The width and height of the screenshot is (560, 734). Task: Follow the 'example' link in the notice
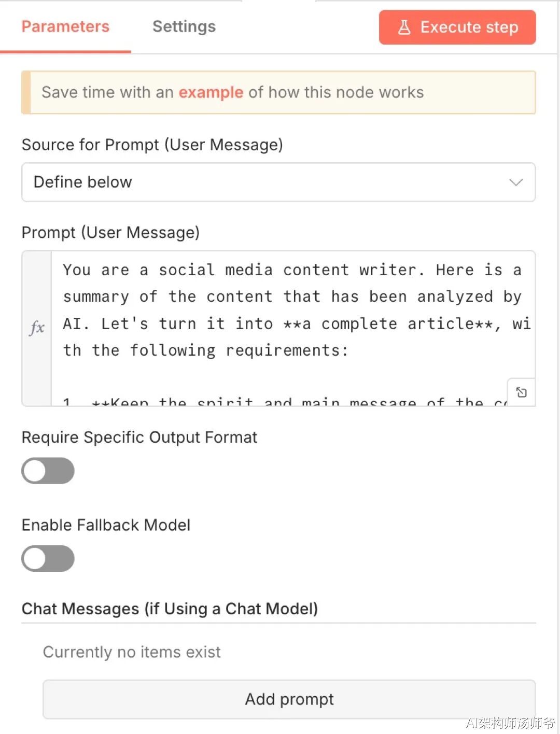[x=211, y=93]
